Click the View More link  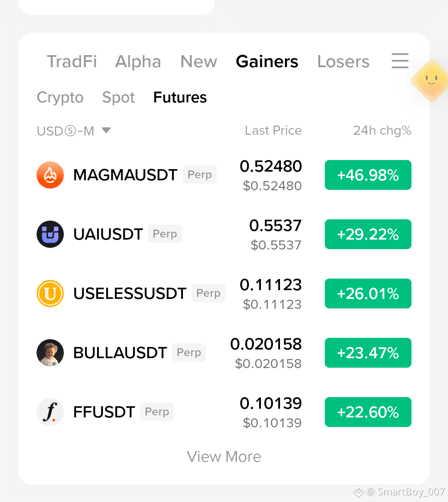click(x=224, y=457)
